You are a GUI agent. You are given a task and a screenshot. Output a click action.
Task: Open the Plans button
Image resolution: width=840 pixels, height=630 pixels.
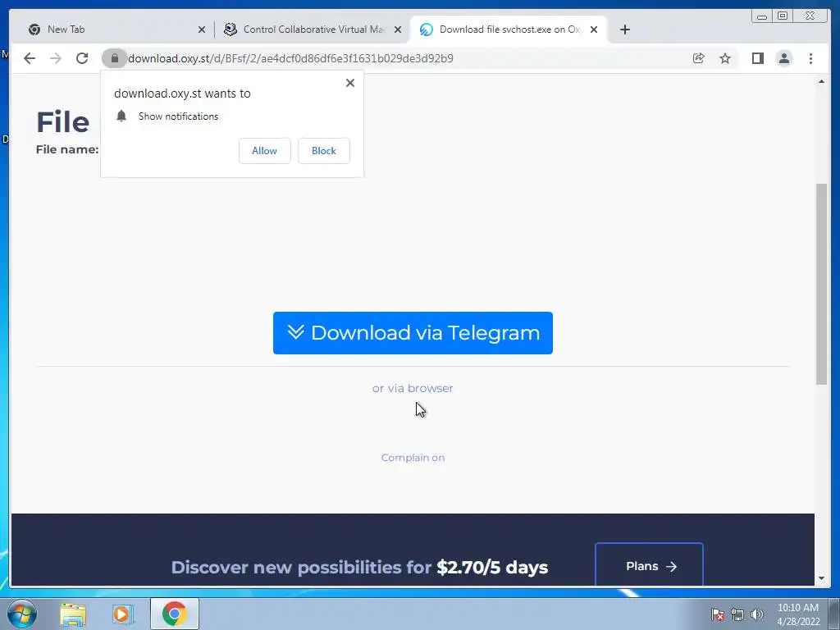click(x=650, y=564)
